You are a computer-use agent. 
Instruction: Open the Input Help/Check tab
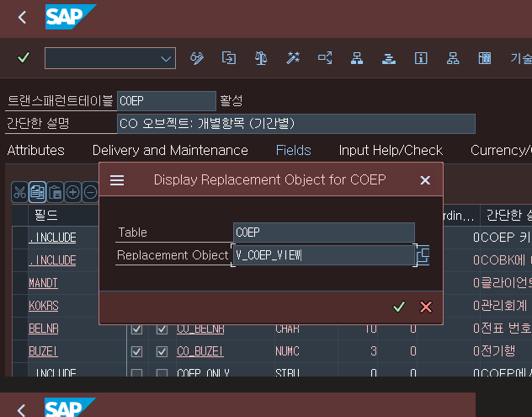[x=391, y=150]
